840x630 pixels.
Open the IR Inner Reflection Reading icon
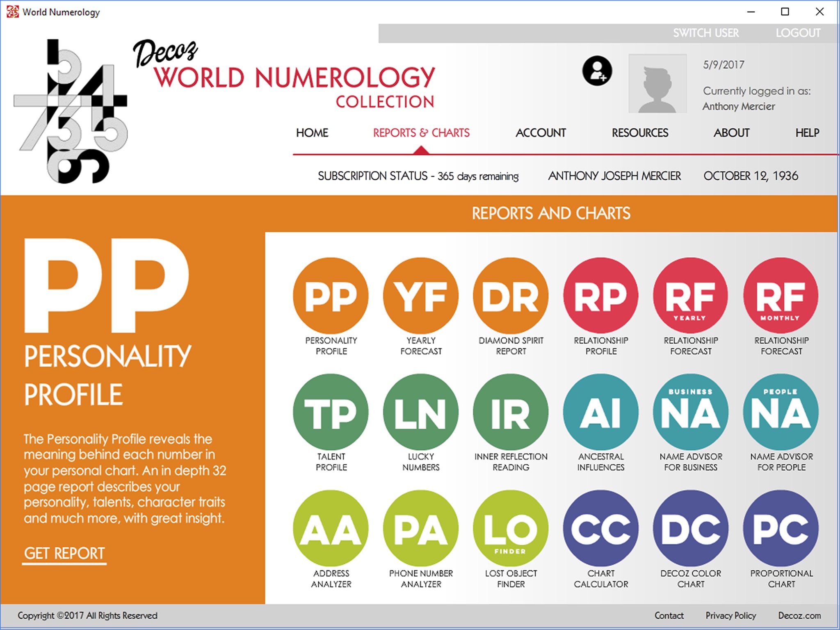pyautogui.click(x=511, y=412)
